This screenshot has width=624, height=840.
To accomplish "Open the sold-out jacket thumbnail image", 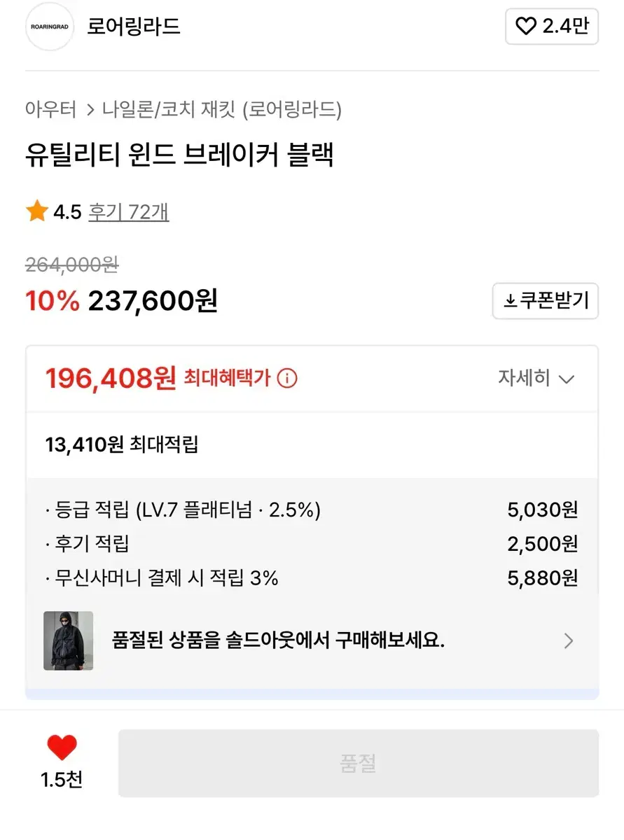I will click(x=69, y=640).
